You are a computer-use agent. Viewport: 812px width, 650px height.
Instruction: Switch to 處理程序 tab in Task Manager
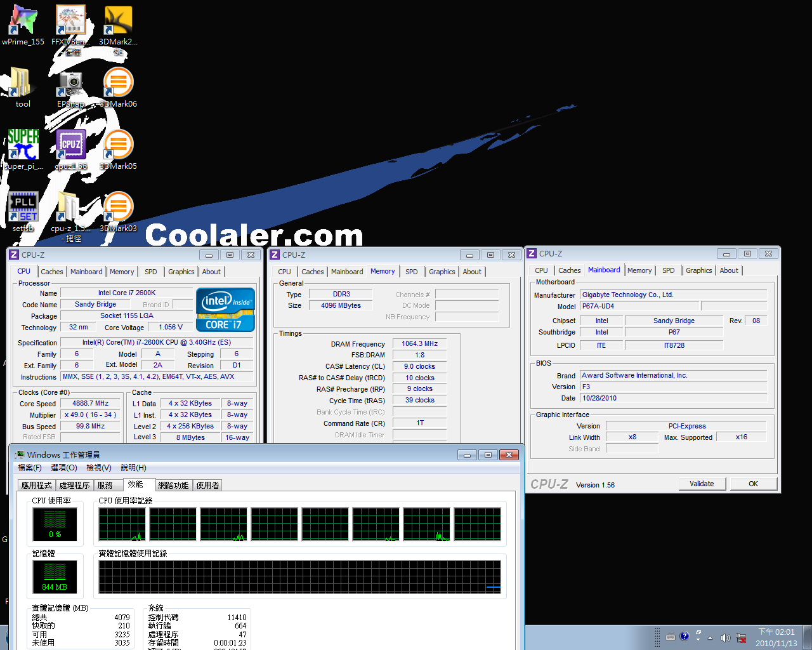click(75, 485)
